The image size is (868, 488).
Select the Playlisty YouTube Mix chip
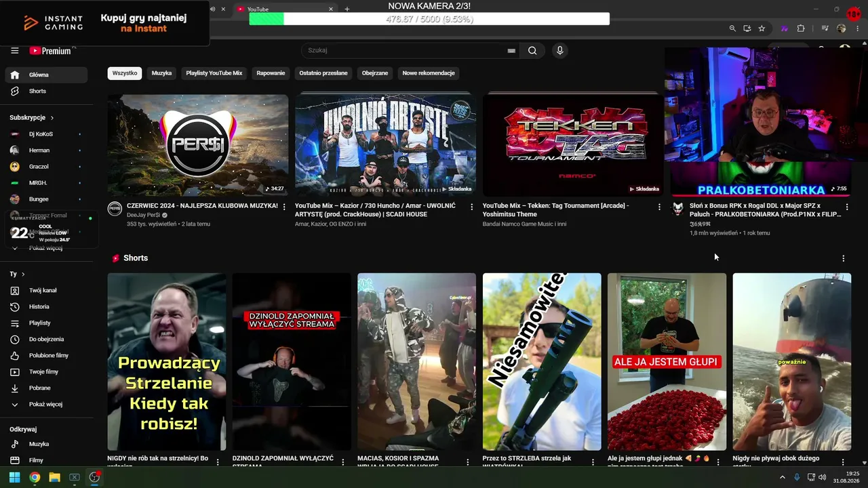coord(214,73)
